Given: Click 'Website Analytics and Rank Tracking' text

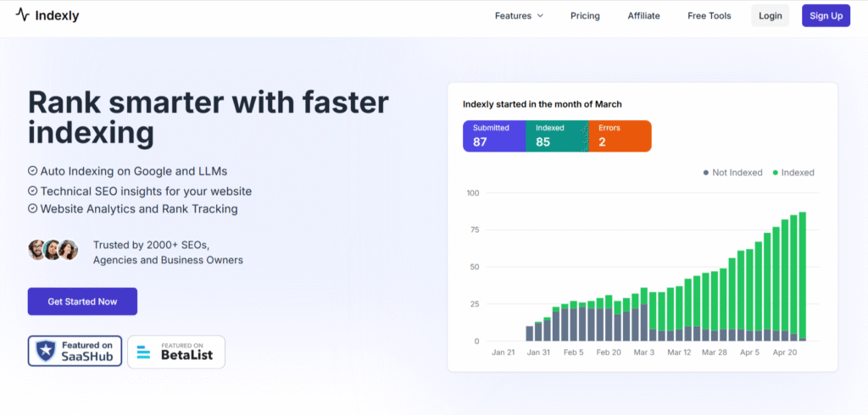Looking at the screenshot, I should [x=139, y=209].
